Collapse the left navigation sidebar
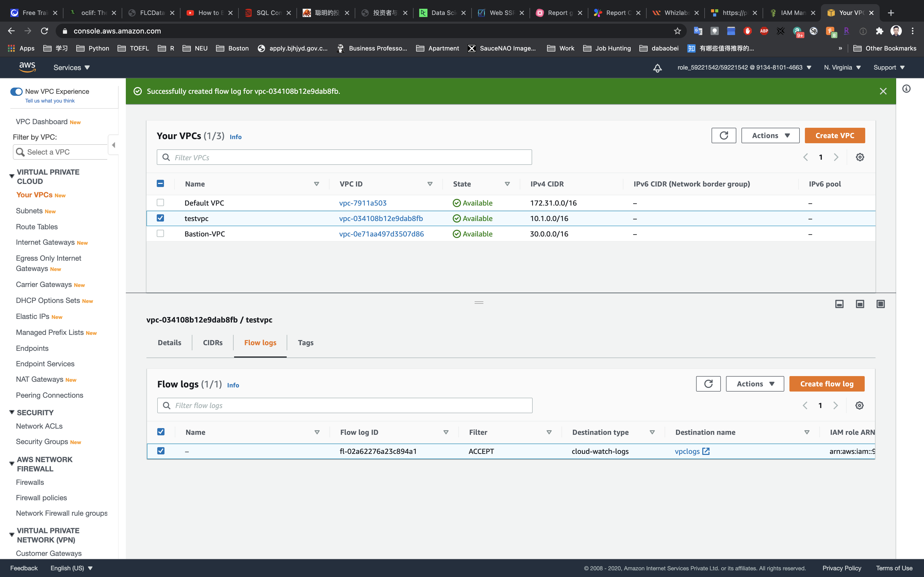The image size is (924, 577). click(113, 145)
